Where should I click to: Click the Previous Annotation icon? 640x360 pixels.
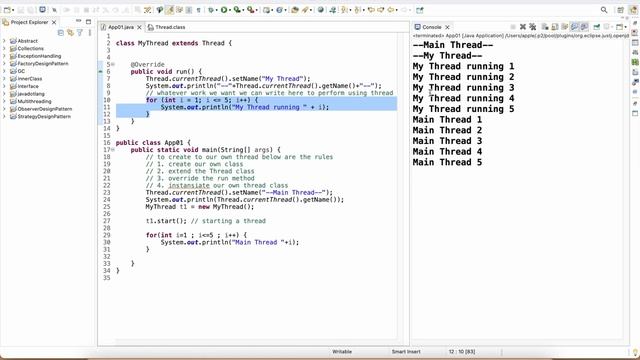coord(358,10)
